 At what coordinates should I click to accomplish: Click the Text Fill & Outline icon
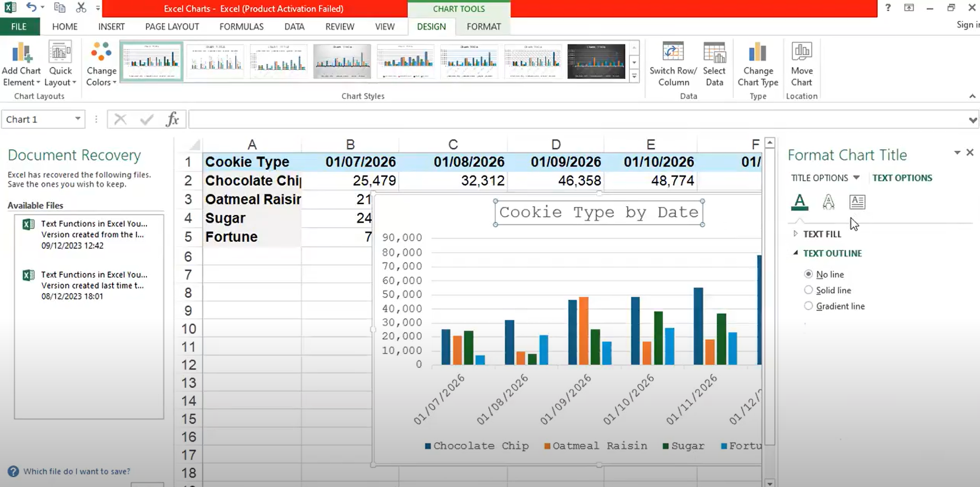[799, 202]
